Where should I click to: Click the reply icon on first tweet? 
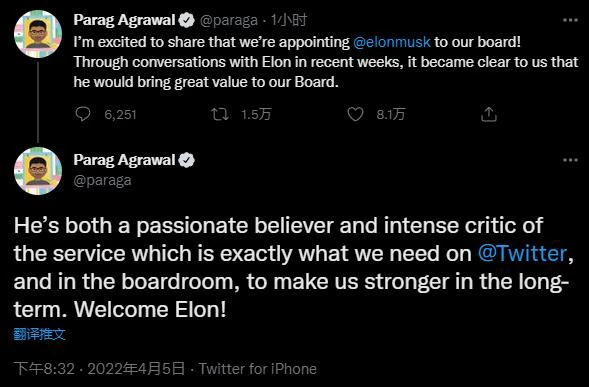click(x=83, y=114)
